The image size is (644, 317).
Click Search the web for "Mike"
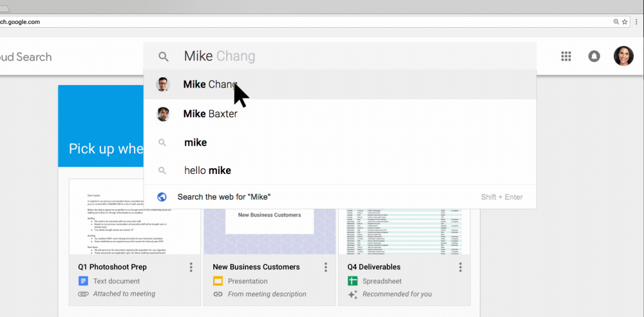coord(339,197)
